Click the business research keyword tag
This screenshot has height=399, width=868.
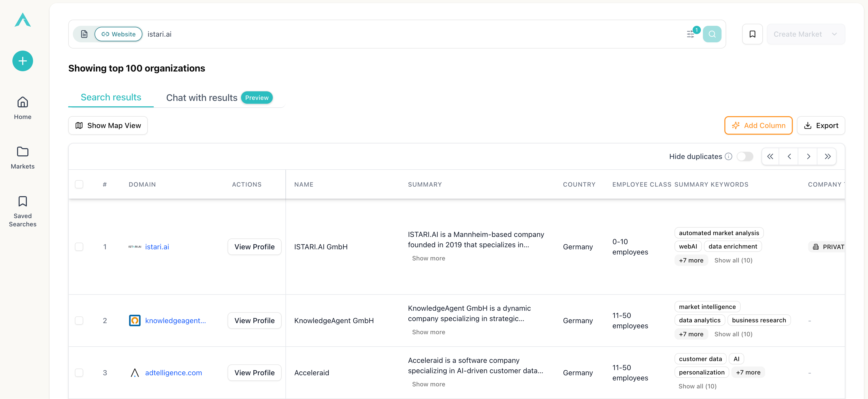[759, 320]
